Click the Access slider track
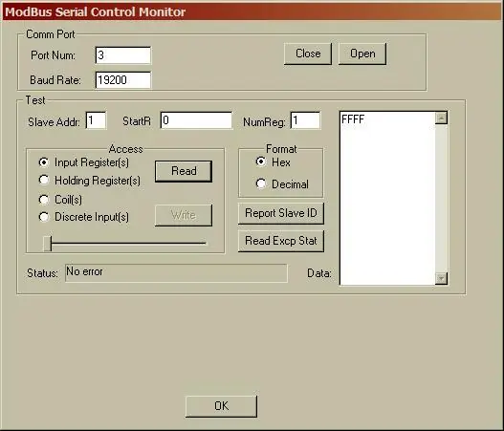This screenshot has height=431, width=504. 128,244
